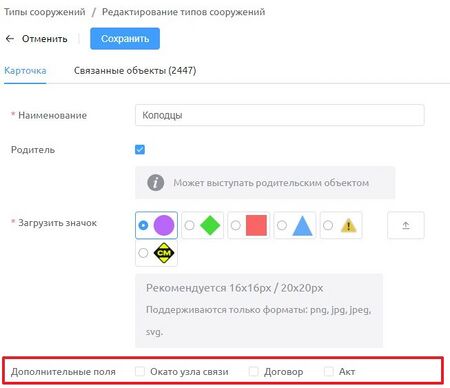Choose the blue triangle icon

[302, 226]
